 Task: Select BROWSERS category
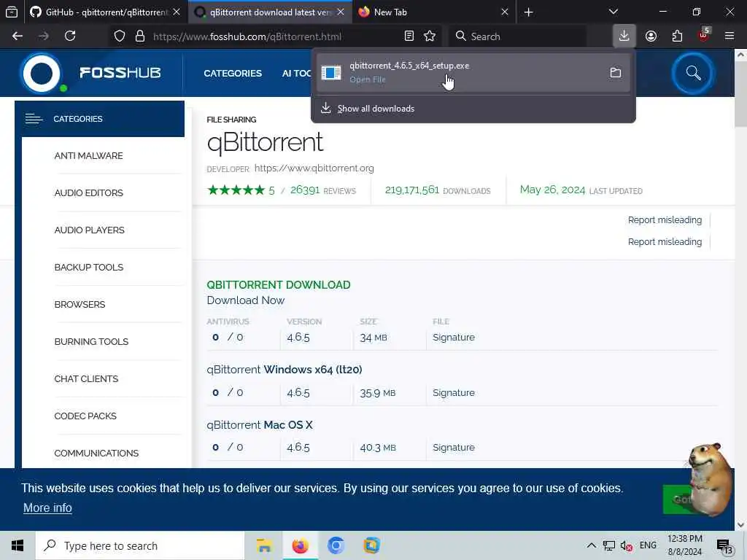click(80, 304)
